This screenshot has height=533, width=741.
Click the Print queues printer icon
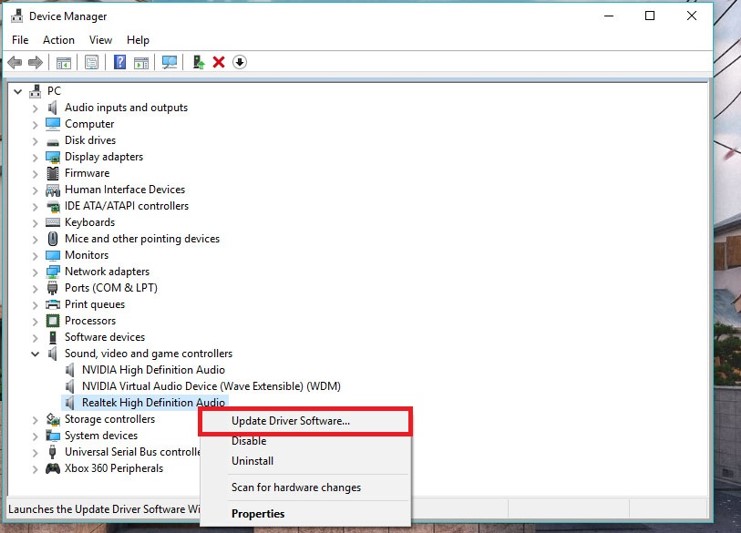(x=52, y=304)
